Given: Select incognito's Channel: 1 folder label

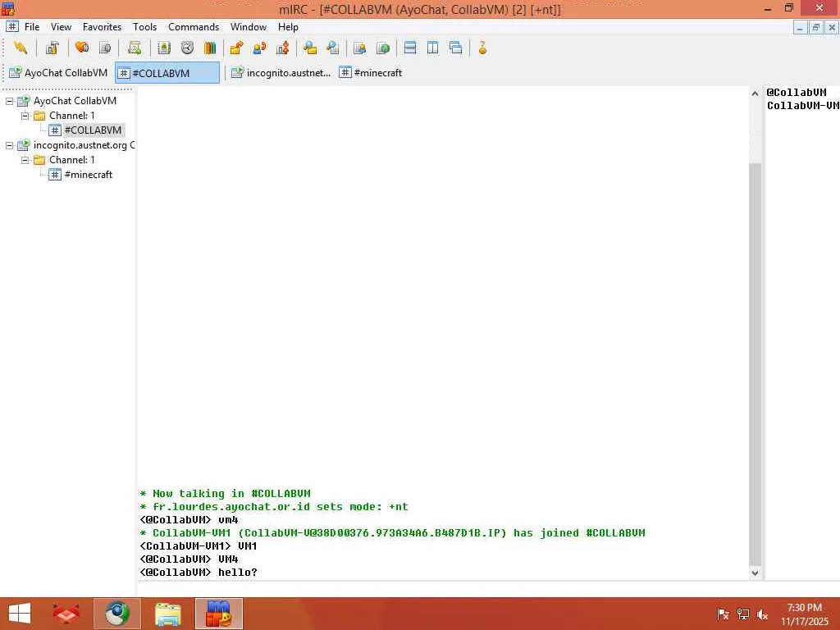Looking at the screenshot, I should click(x=72, y=160).
